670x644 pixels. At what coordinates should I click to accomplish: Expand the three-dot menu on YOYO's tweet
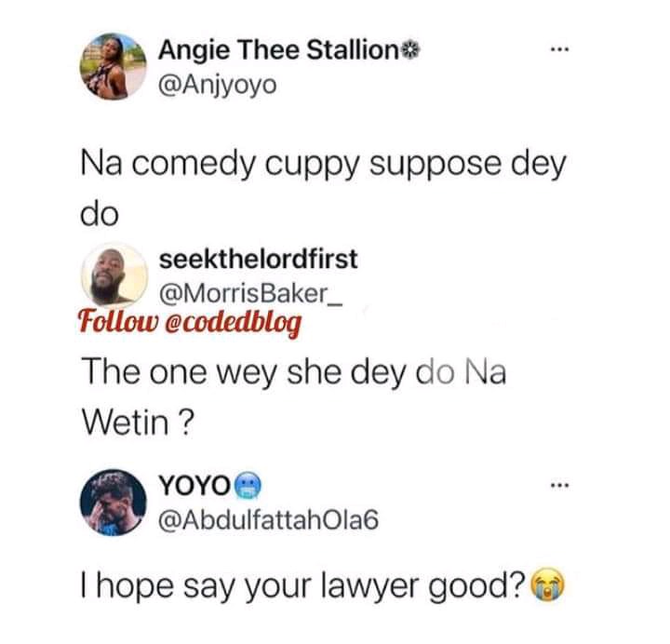click(x=560, y=486)
